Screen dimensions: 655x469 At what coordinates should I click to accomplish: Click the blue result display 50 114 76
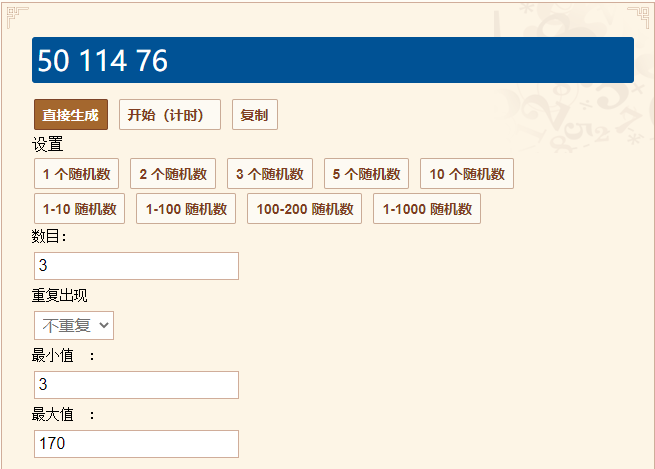click(333, 60)
